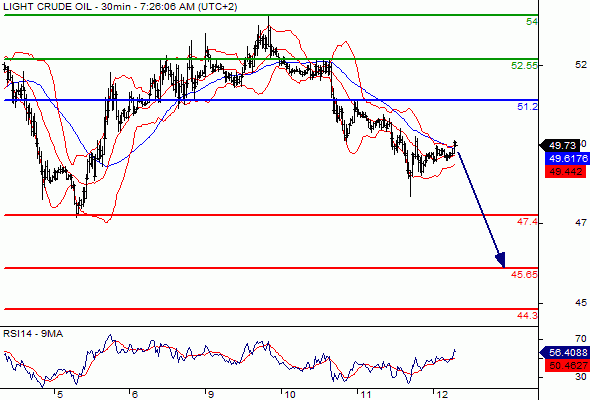Click the LIGHT CRUDE OIL chart title

pyautogui.click(x=120, y=6)
